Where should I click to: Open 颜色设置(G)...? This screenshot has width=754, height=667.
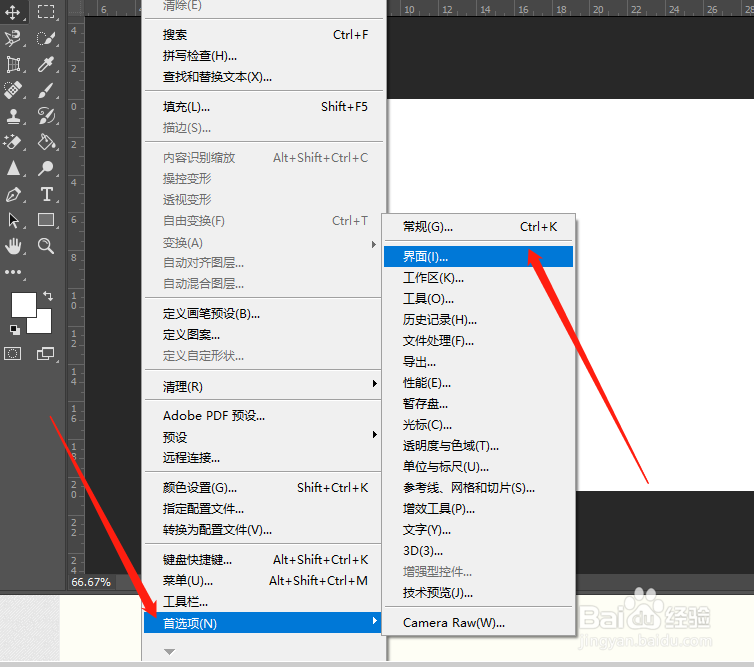263,488
